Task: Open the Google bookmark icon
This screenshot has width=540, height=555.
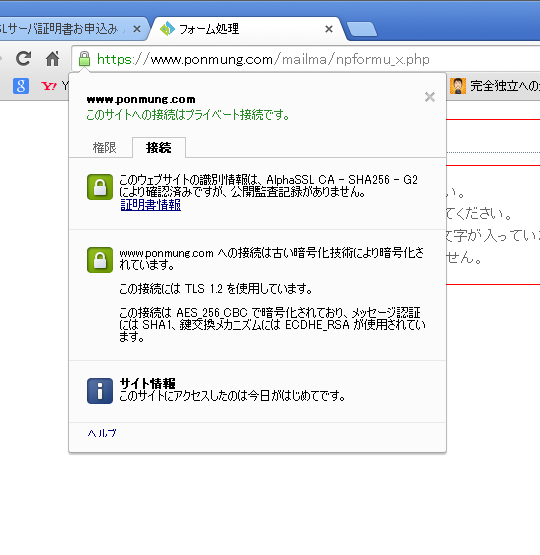Action: coord(21,86)
